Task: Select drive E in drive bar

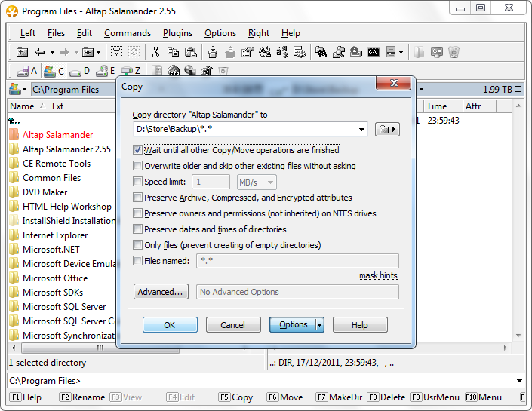Action: click(106, 71)
